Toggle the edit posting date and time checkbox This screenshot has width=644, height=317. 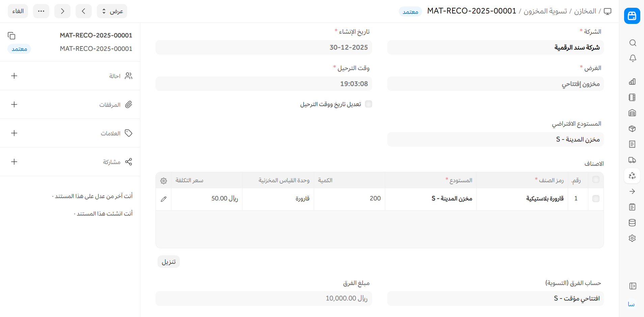click(x=368, y=104)
